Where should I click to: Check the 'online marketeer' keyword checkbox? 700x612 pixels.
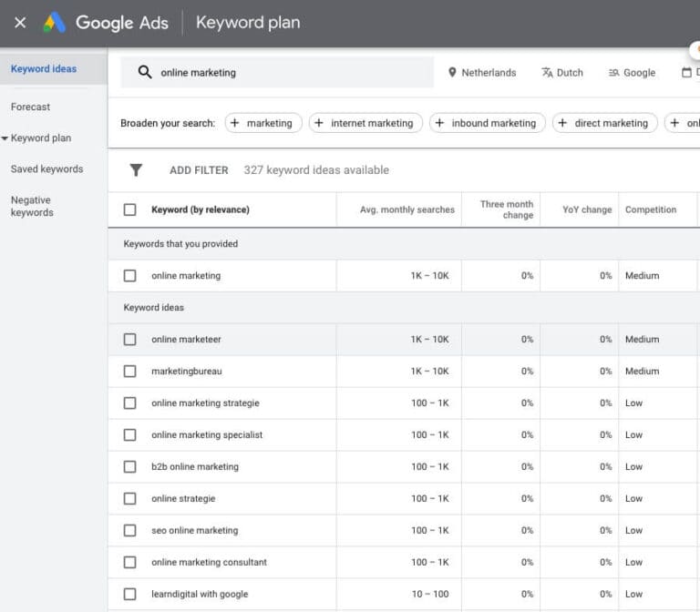[x=129, y=340]
